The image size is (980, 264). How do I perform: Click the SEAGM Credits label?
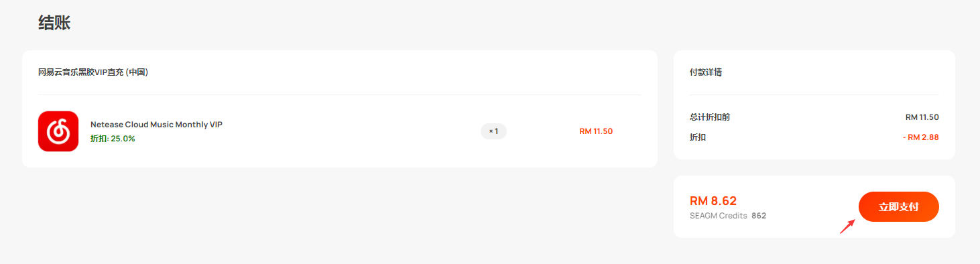(x=718, y=216)
